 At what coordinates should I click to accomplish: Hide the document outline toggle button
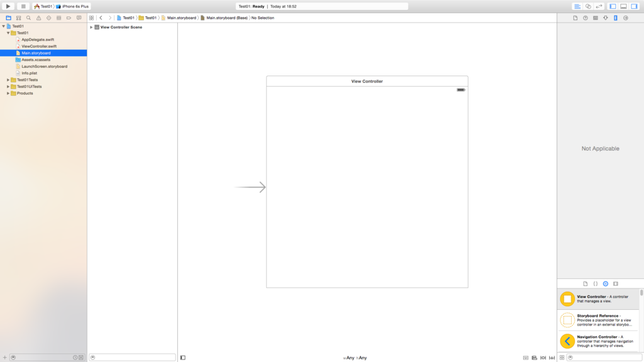pos(183,358)
